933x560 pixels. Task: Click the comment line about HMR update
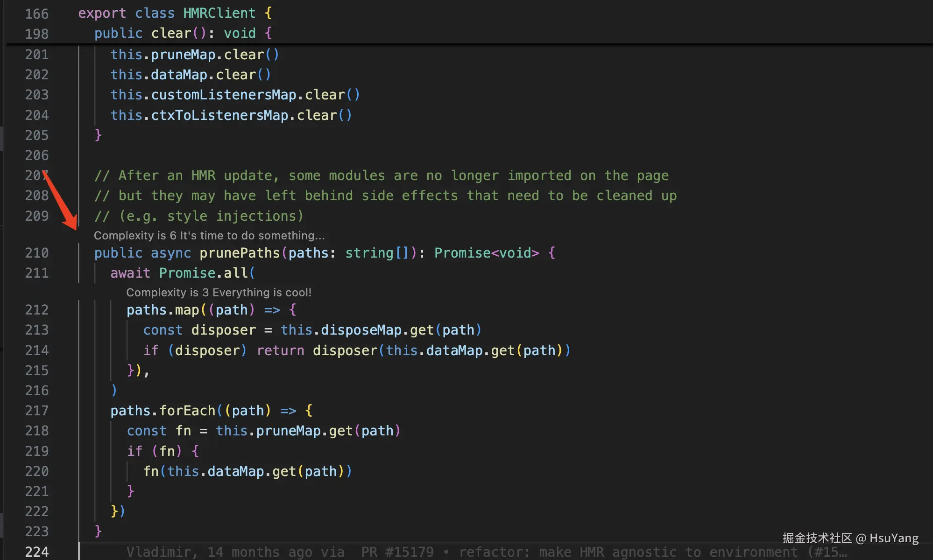point(381,175)
